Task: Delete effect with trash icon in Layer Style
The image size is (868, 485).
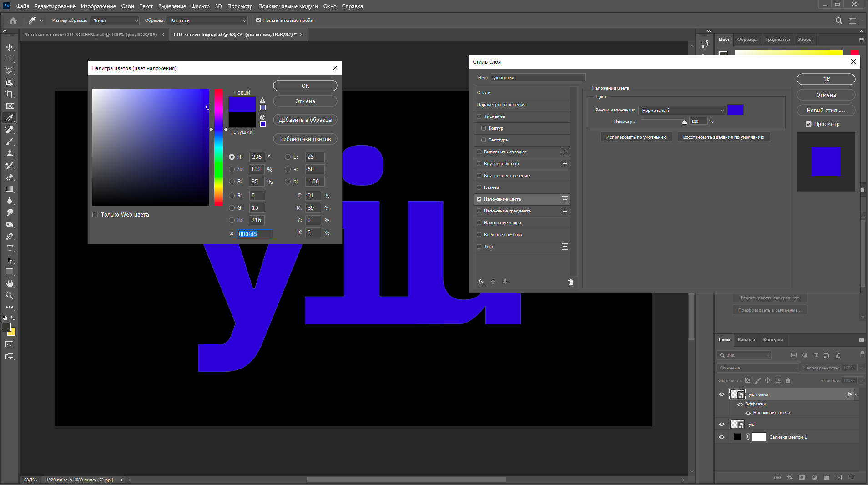Action: pos(570,282)
